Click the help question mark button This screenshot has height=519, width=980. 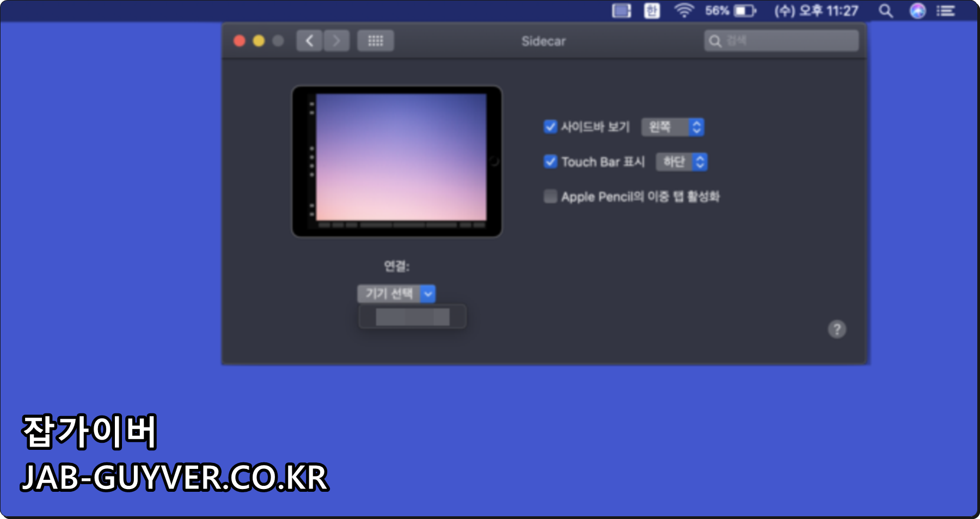(x=837, y=329)
